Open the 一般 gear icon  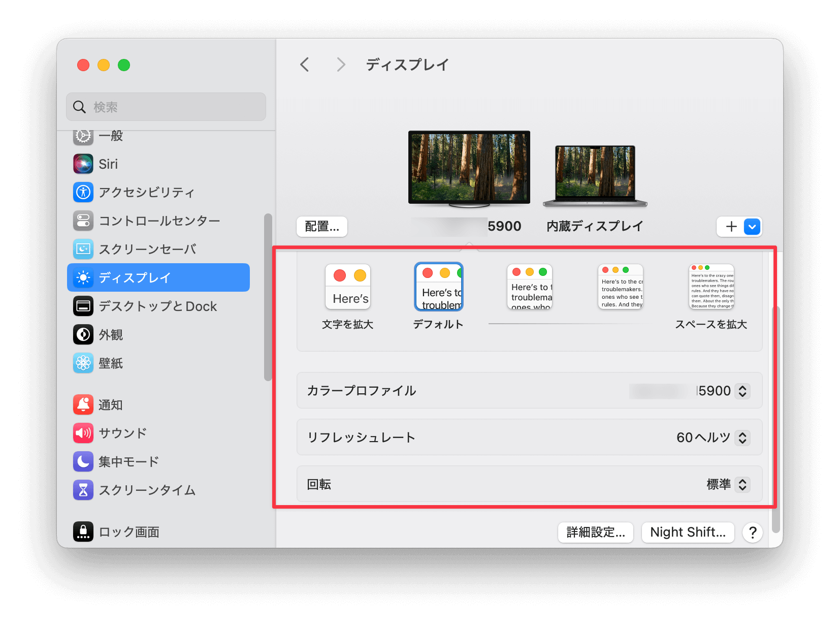click(x=83, y=136)
